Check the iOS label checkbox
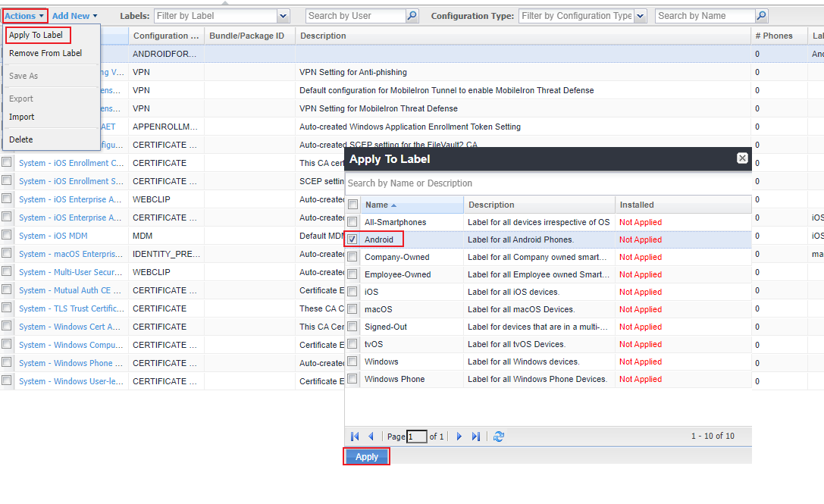824x504 pixels. (352, 292)
